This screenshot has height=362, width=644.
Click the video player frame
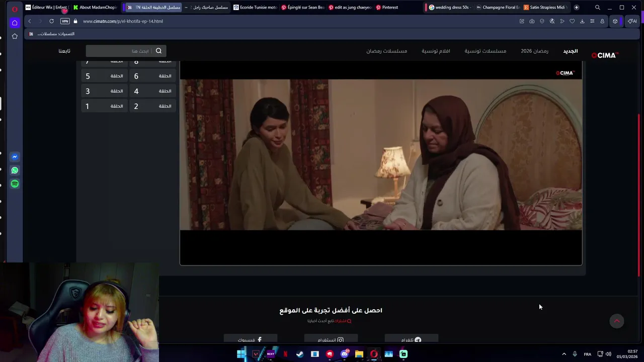point(381,163)
